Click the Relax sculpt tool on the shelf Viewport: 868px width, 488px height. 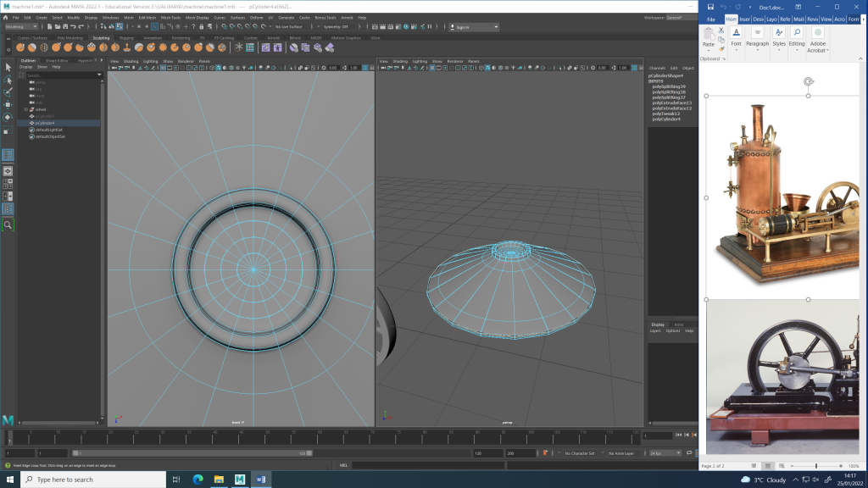pyautogui.click(x=44, y=47)
